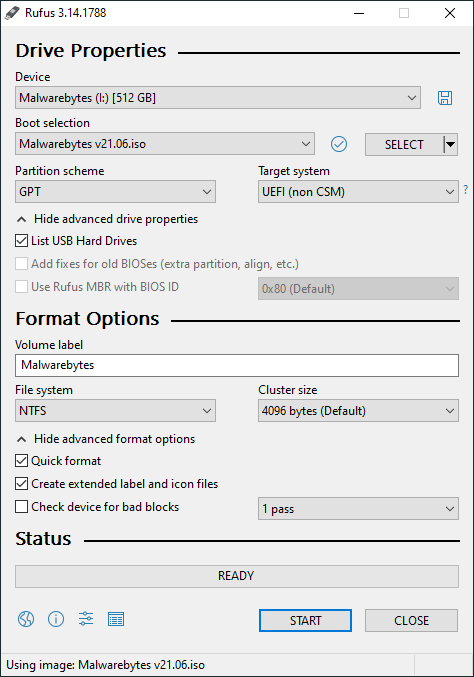Viewport: 474px width, 677px height.
Task: Open the Partition scheme GPT dropdown
Action: tap(115, 192)
